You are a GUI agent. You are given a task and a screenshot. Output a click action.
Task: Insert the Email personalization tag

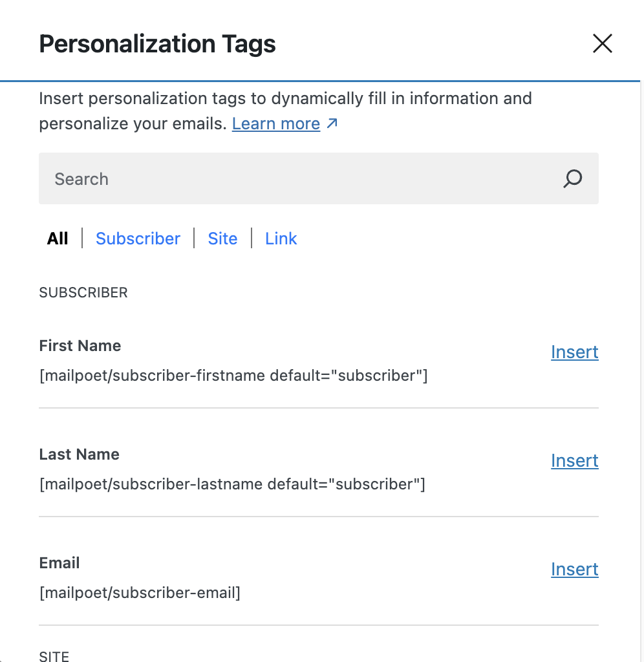pyautogui.click(x=574, y=569)
